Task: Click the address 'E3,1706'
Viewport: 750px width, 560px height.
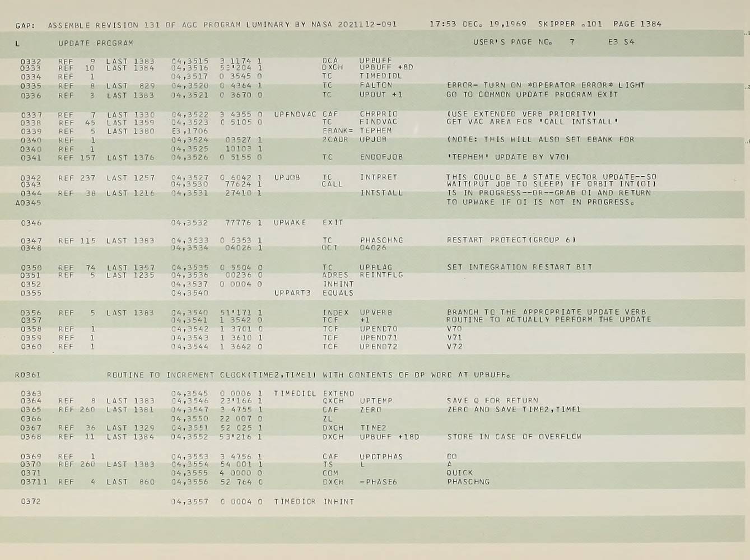Action: (190, 131)
